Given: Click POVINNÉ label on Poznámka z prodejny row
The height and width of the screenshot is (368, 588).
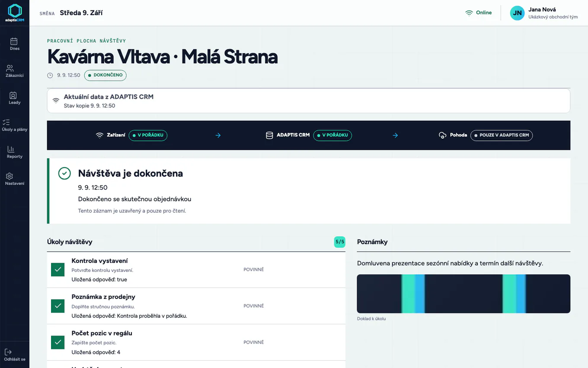Looking at the screenshot, I should point(253,306).
